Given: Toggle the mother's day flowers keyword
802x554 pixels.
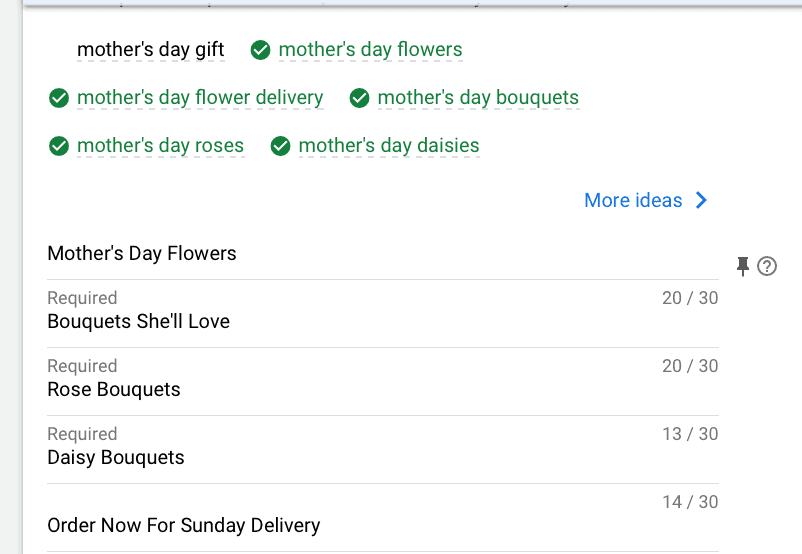Looking at the screenshot, I should click(370, 50).
